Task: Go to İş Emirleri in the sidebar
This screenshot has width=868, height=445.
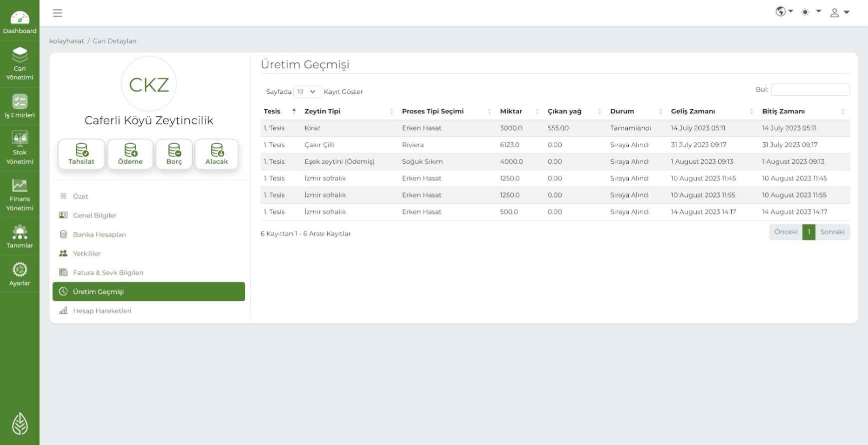Action: 19,106
